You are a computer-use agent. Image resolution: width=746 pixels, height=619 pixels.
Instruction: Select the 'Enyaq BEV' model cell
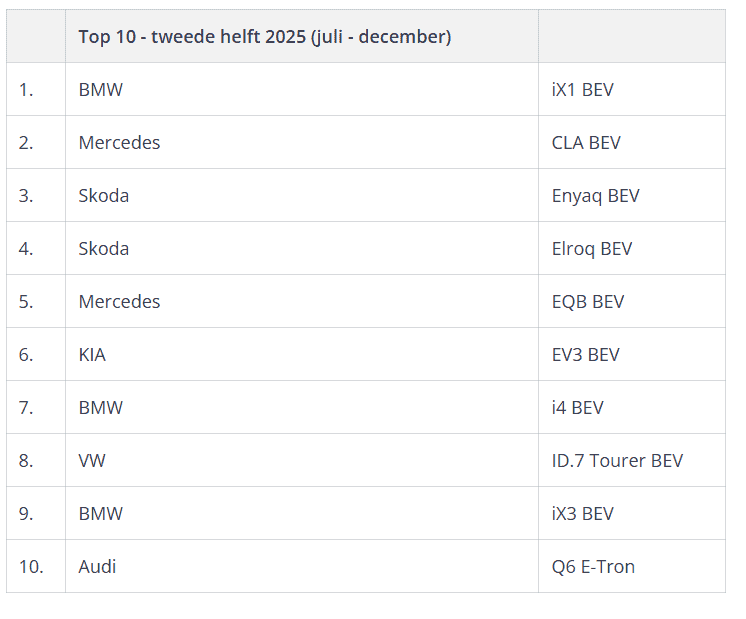coord(595,196)
